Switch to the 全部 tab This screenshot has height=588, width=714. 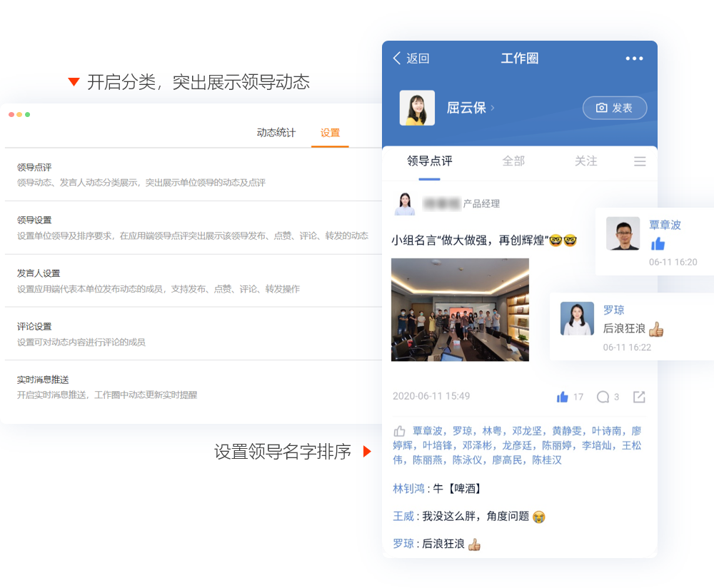(x=513, y=161)
